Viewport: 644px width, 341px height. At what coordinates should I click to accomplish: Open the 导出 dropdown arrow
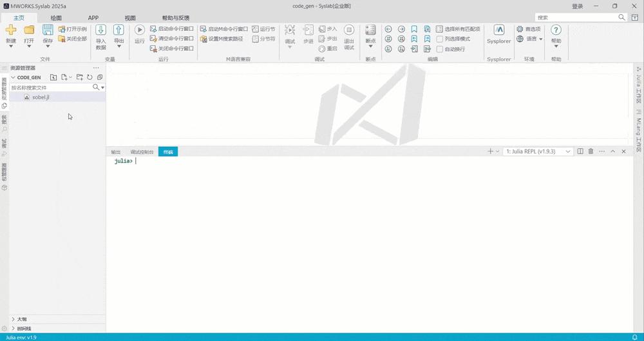[118, 46]
